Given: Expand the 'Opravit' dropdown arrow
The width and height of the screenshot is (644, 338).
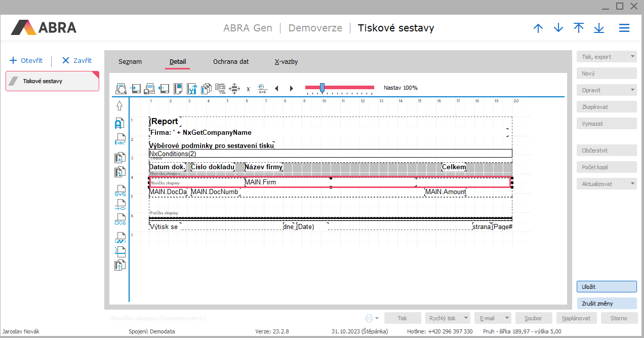Looking at the screenshot, I should [x=632, y=90].
